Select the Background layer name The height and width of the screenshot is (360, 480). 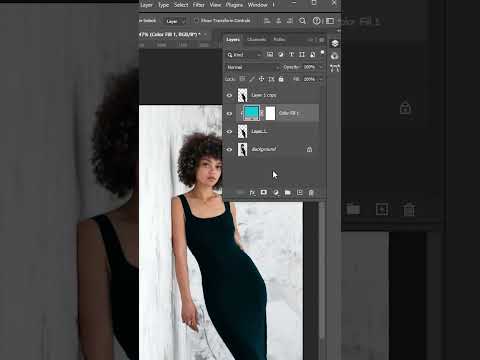tap(264, 149)
